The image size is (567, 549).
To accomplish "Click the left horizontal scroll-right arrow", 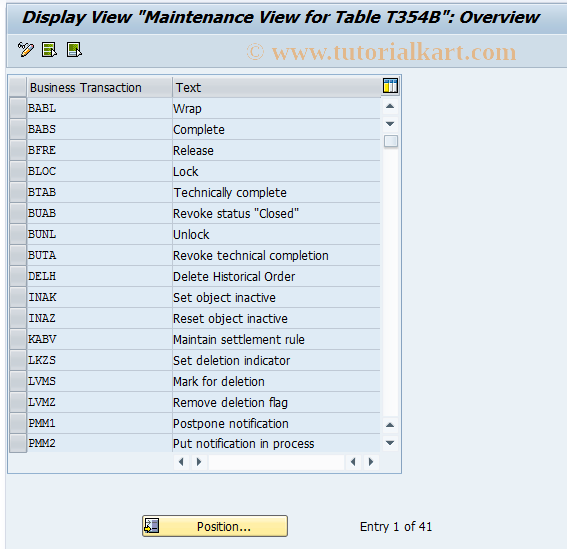I will 199,462.
